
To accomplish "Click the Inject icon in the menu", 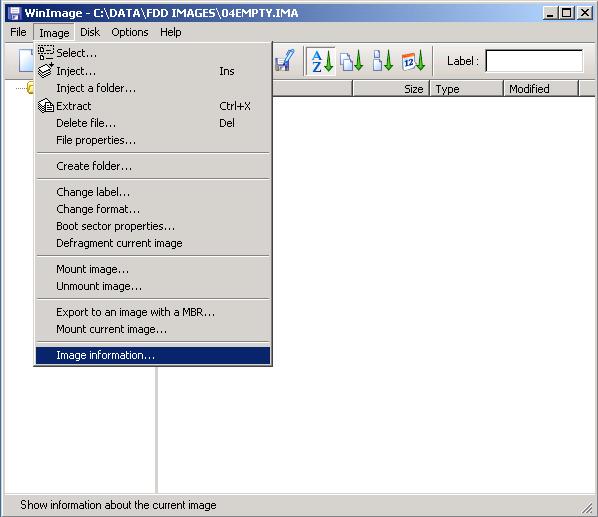I will [45, 71].
